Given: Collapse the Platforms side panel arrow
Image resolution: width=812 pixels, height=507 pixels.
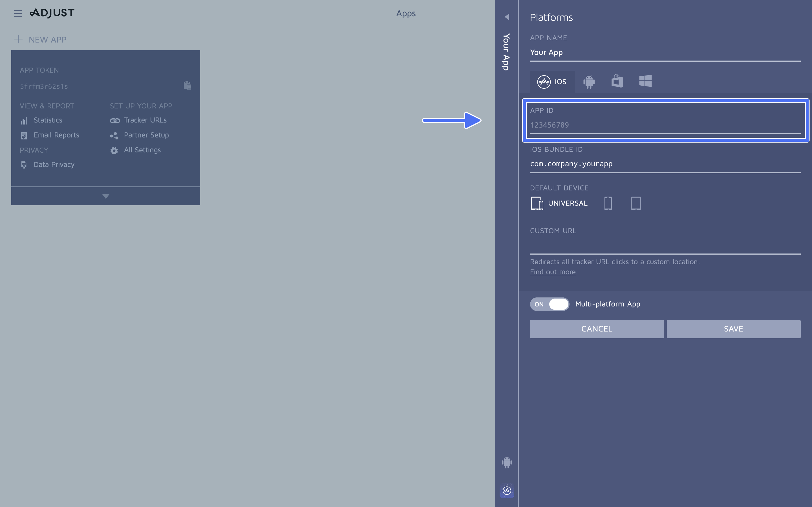Looking at the screenshot, I should point(507,17).
